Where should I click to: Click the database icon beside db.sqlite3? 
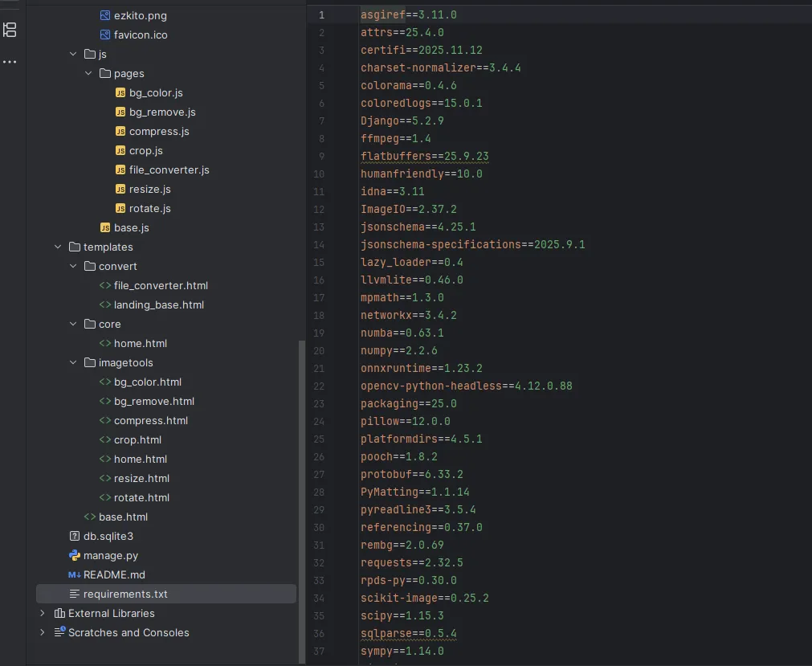pos(75,536)
